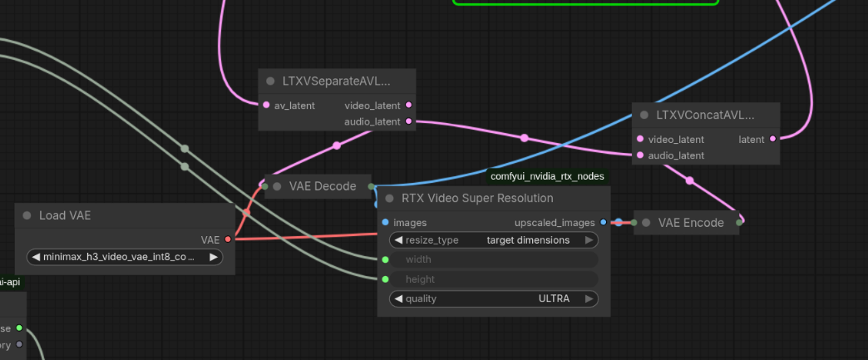Click the width input socket
This screenshot has width=868, height=360.
[385, 259]
